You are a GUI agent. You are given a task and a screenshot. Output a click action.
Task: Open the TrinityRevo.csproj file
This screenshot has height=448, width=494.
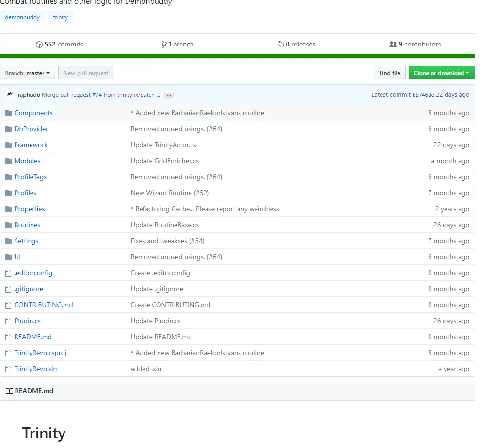pos(40,353)
